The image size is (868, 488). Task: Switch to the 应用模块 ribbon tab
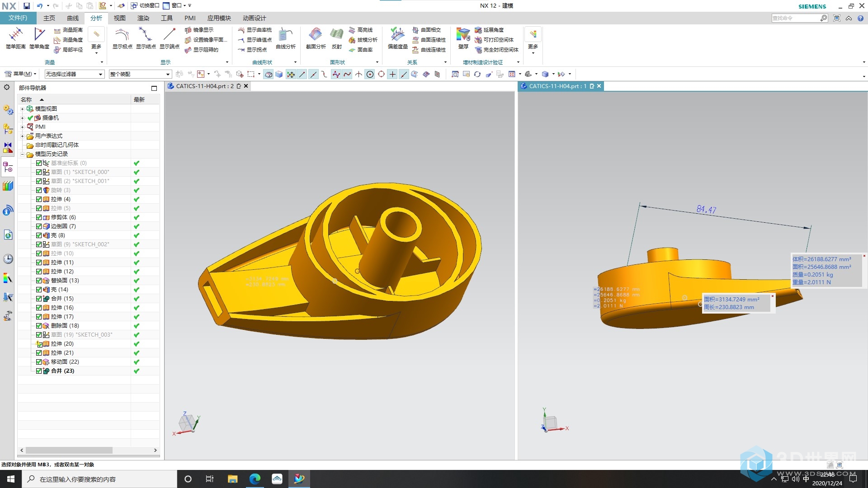point(219,18)
